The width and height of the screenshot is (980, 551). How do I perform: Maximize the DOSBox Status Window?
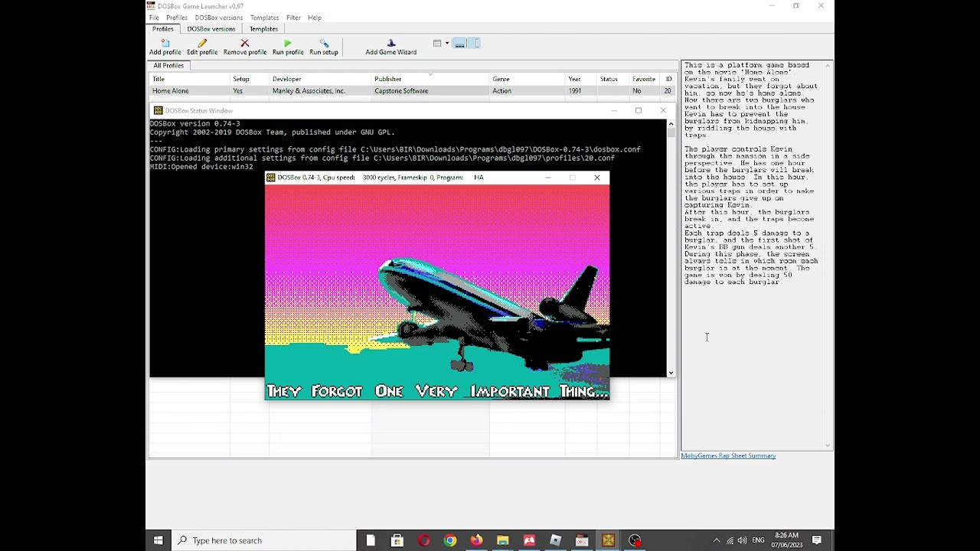[x=639, y=111]
